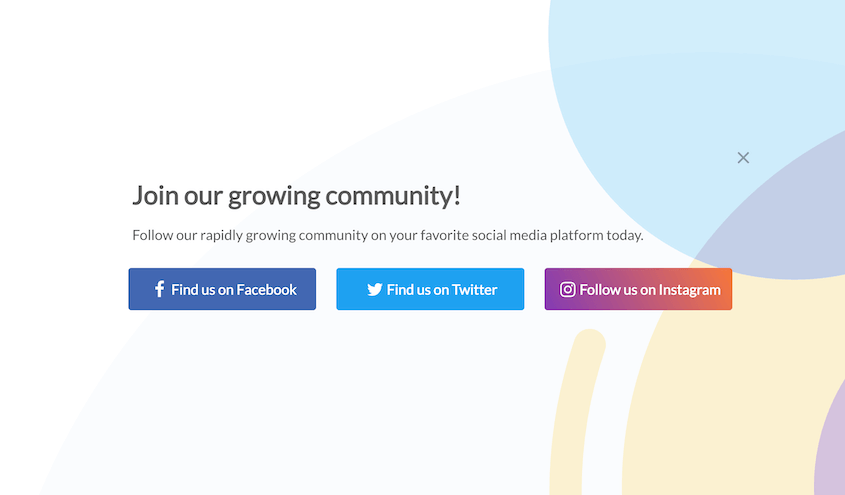
Task: Open the Find us on Facebook button
Action: (222, 289)
